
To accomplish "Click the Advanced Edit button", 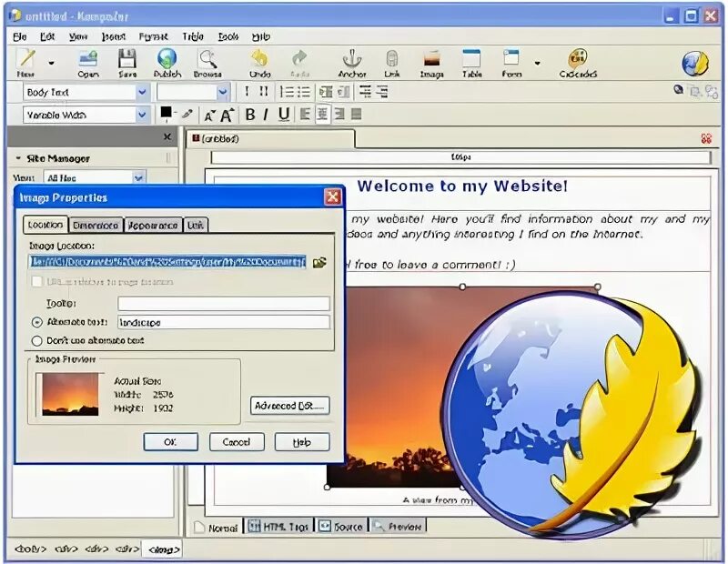I will tap(289, 405).
